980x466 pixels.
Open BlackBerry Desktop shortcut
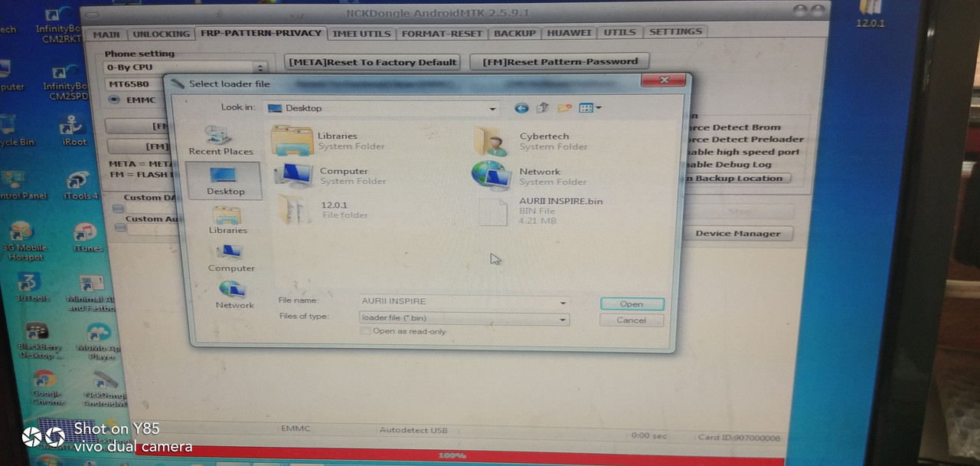(37, 340)
